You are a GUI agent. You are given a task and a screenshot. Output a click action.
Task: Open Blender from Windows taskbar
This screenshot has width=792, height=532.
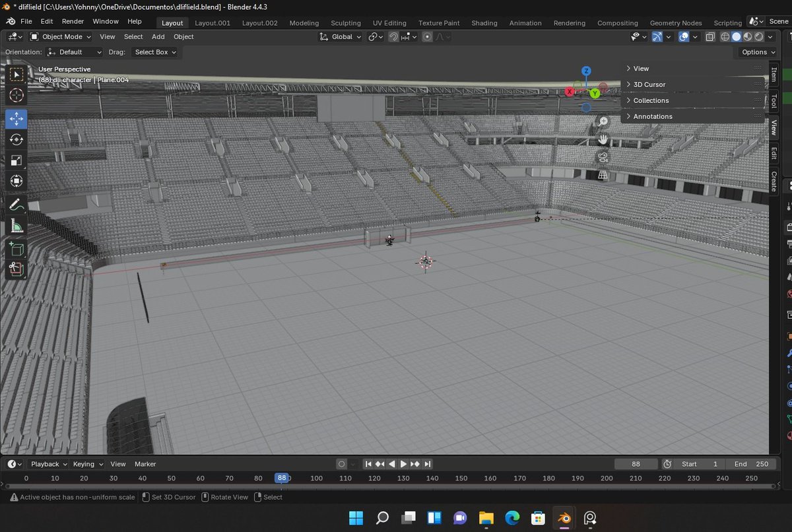click(x=564, y=517)
